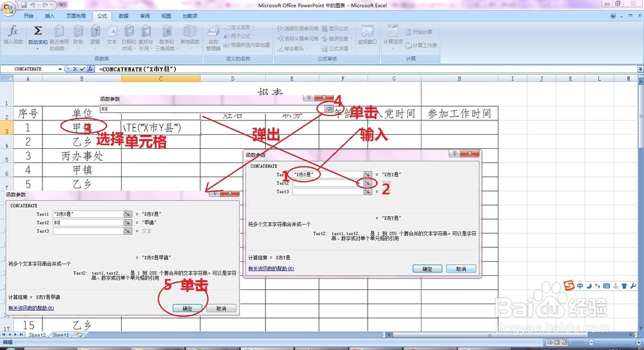Click the insert worksheet tab icon
The image size is (644, 350).
(79, 335)
